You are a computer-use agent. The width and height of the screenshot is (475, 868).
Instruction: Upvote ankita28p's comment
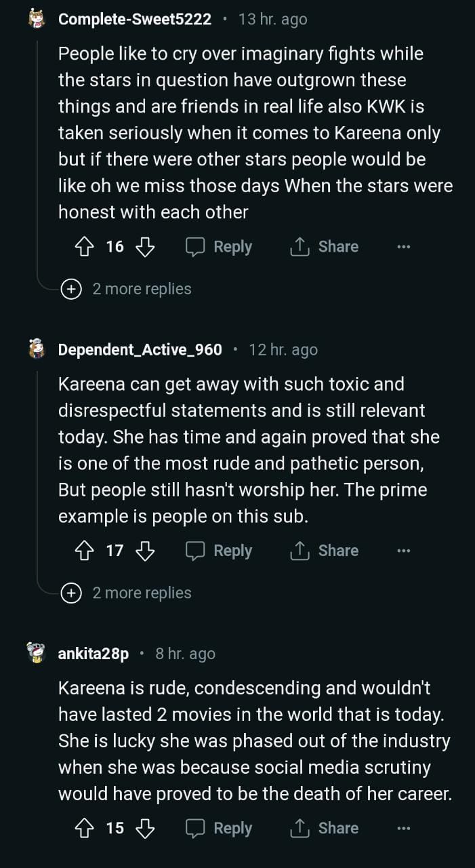point(86,828)
